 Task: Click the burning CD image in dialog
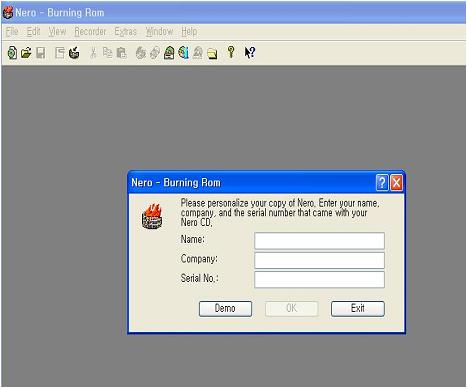tap(152, 217)
